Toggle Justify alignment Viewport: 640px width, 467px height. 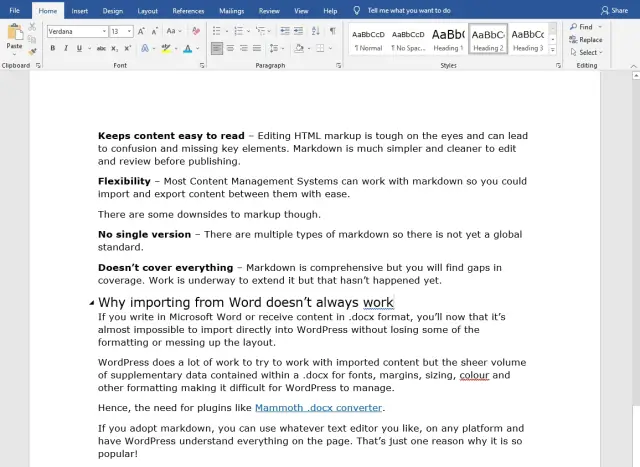click(257, 49)
